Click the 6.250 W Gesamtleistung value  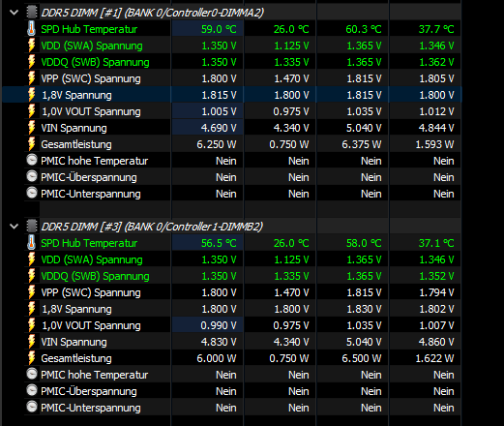pyautogui.click(x=217, y=144)
